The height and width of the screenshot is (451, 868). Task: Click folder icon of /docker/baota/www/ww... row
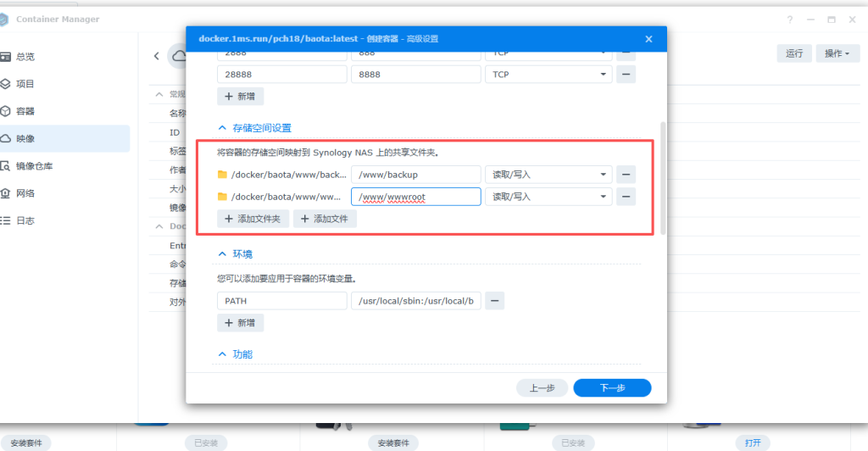click(223, 197)
